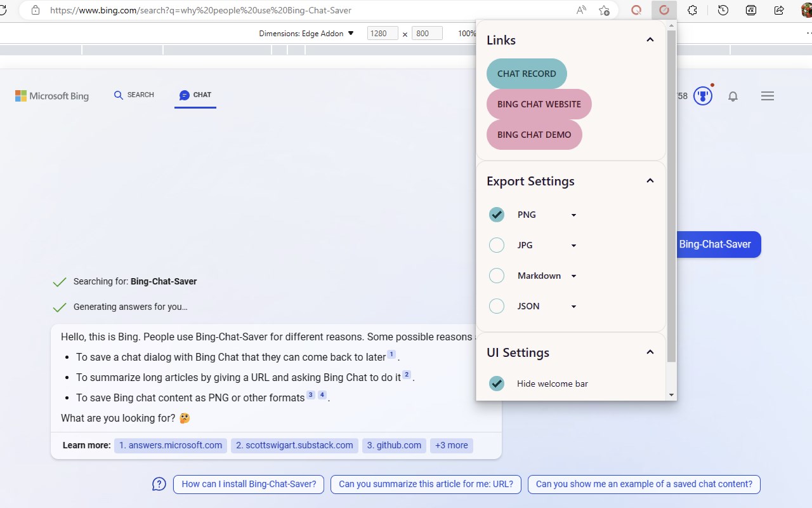The width and height of the screenshot is (812, 508).
Task: Open the github.com source link
Action: coord(394,445)
